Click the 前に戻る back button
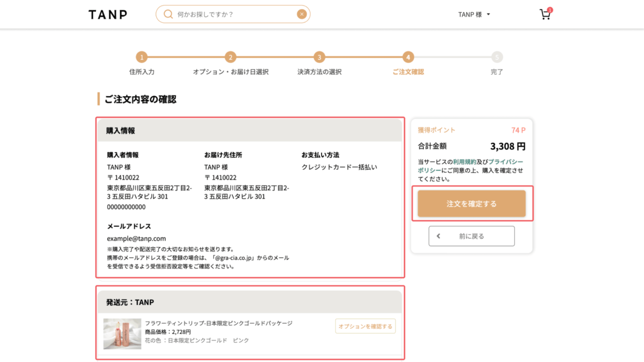 pos(472,236)
